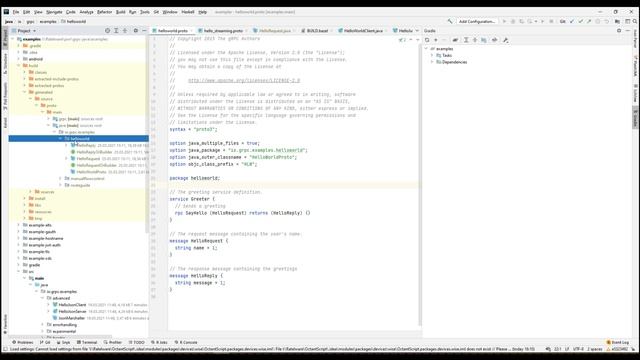Viewport: 640px width, 360px height.
Task: Switch to HelloRequest.java tab
Action: tap(274, 31)
